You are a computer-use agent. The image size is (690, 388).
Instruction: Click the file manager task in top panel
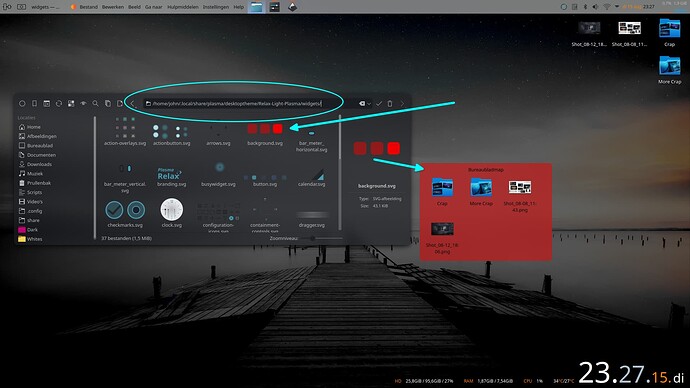coord(256,7)
